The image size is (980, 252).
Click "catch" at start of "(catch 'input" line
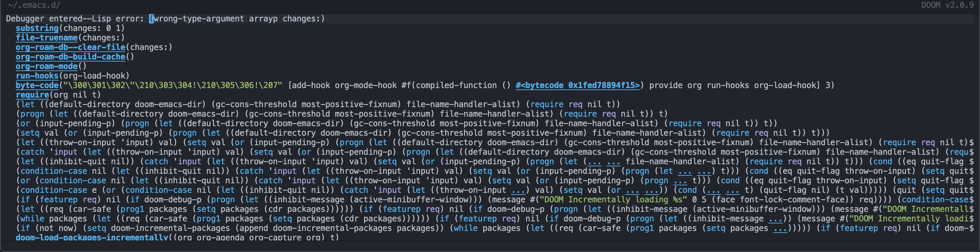(x=32, y=152)
